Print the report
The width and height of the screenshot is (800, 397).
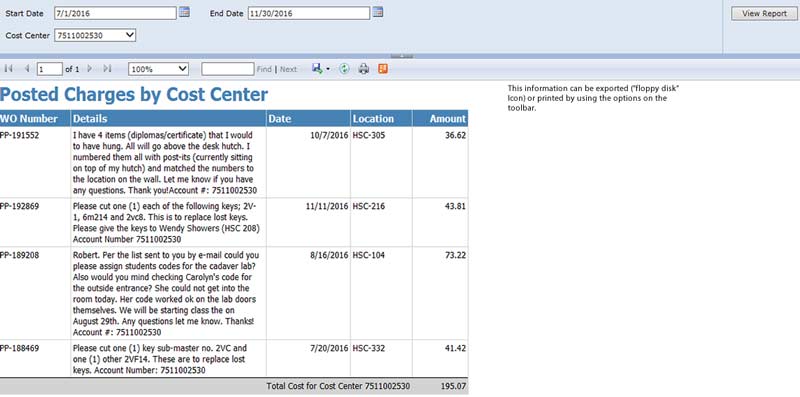pyautogui.click(x=363, y=69)
